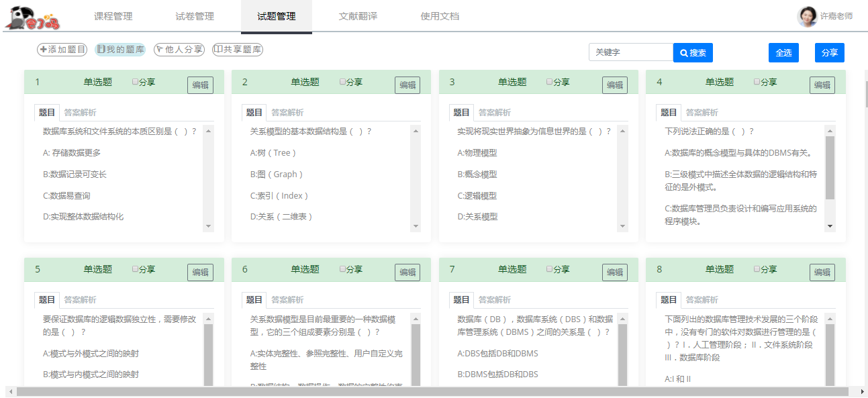This screenshot has height=398, width=868.
Task: Switch to 答案解析 tab in question 1
Action: (80, 113)
